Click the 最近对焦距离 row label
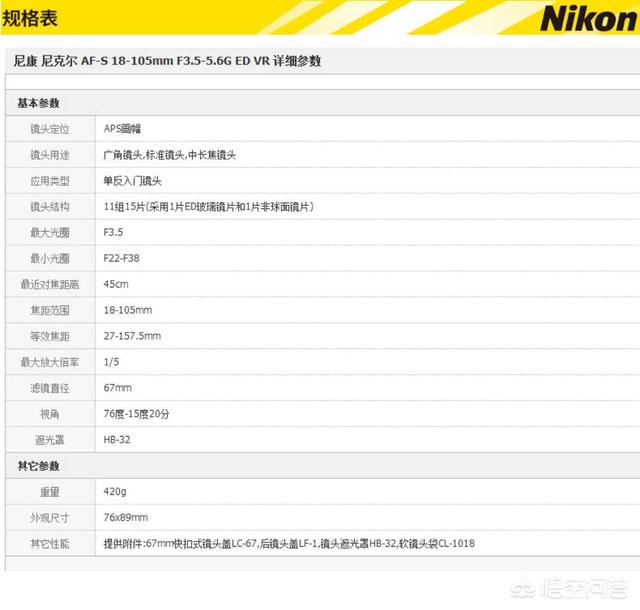The image size is (640, 610). click(50, 285)
